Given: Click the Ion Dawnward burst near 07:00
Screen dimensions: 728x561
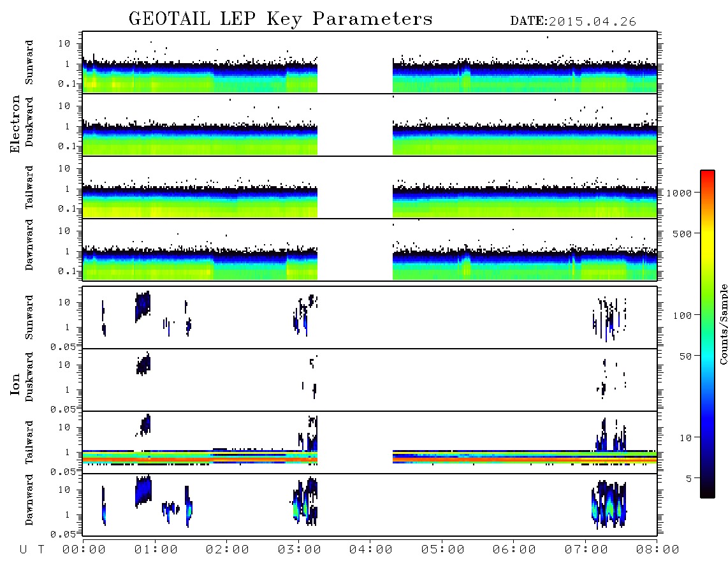Looking at the screenshot, I should [609, 506].
